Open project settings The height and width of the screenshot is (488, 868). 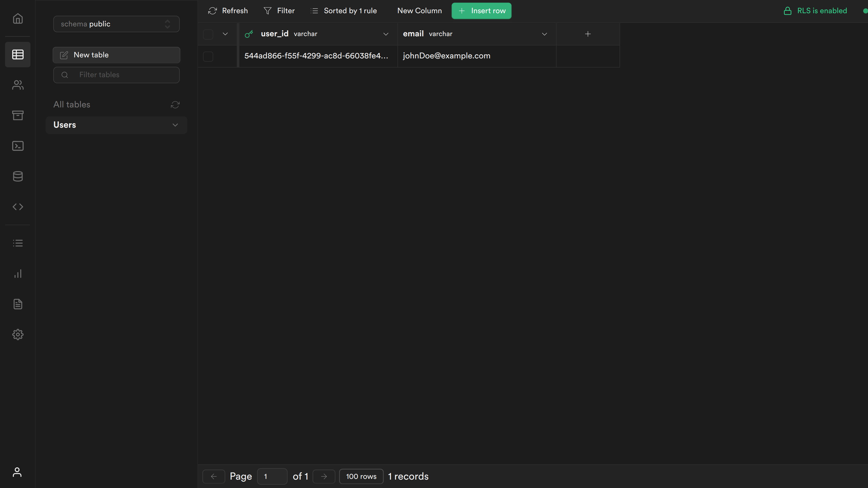point(18,334)
